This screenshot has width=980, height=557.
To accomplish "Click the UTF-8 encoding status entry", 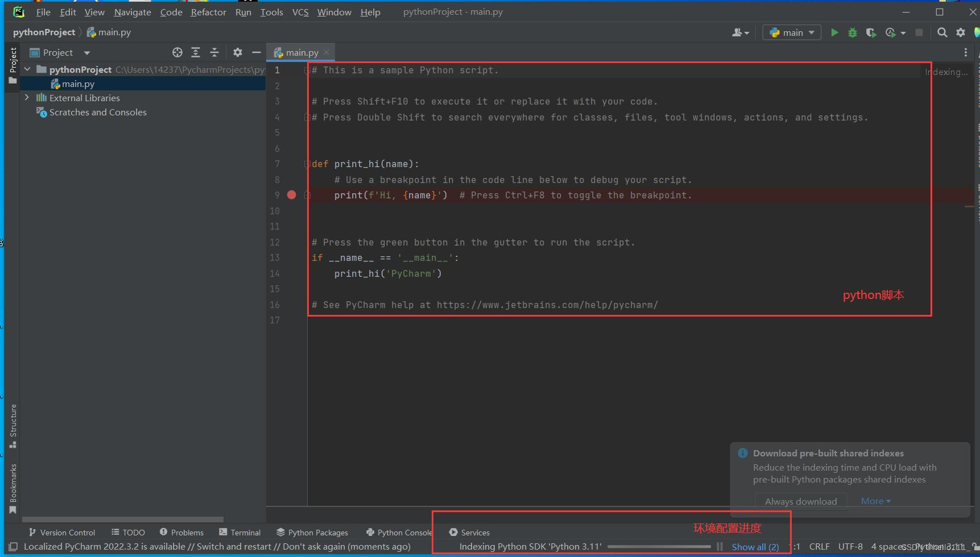I will 850,547.
